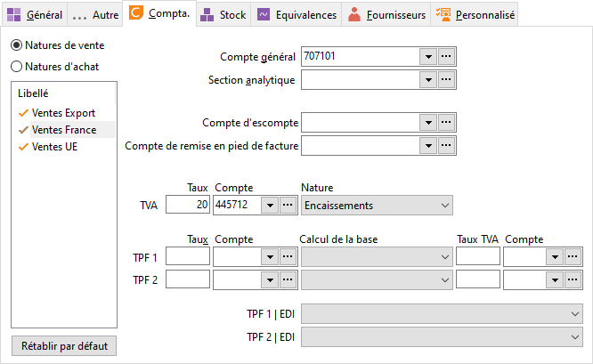Screen dimensions: 593x364
Task: Select Natures d'achat radio button
Action: pyautogui.click(x=16, y=67)
